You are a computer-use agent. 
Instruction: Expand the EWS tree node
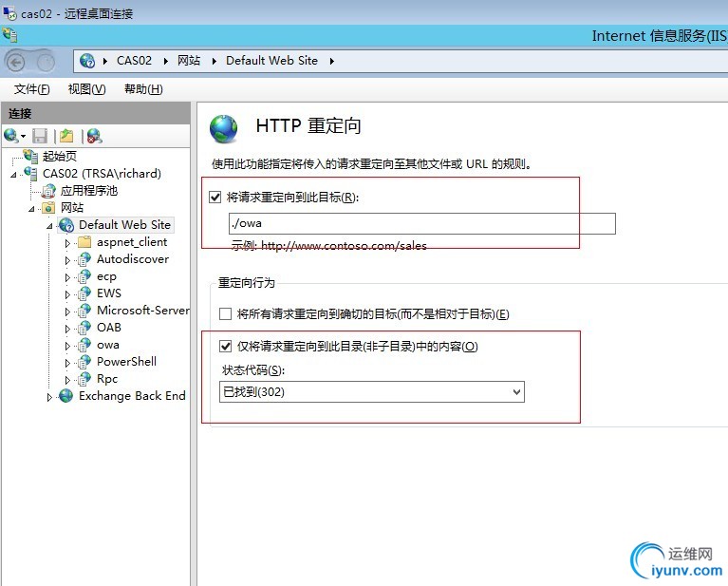[67, 294]
